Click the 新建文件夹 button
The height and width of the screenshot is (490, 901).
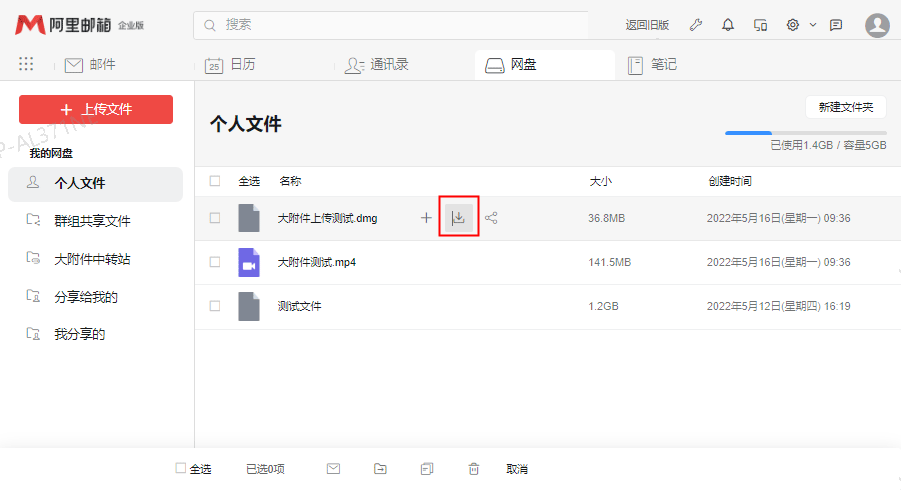846,107
